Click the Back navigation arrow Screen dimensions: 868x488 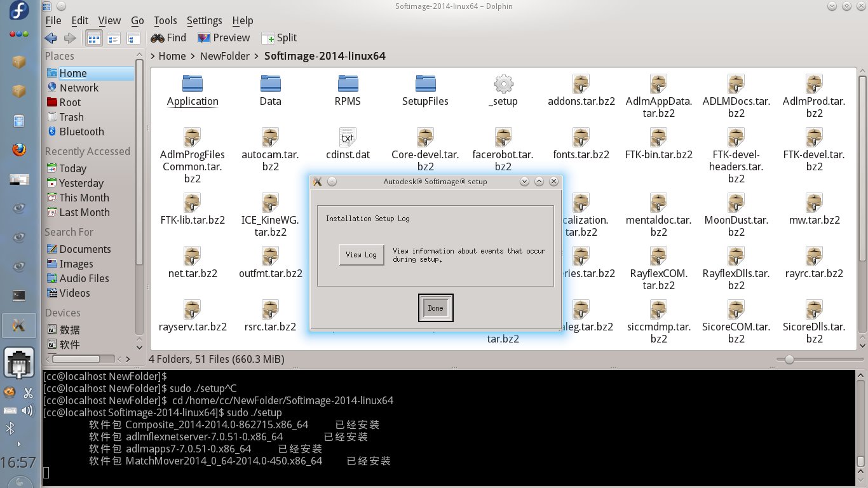pos(51,38)
